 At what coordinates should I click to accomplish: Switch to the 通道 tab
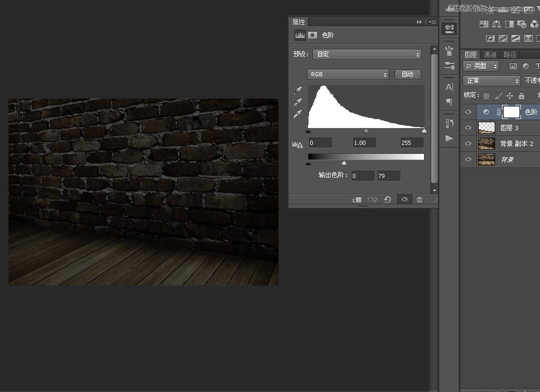pos(490,54)
